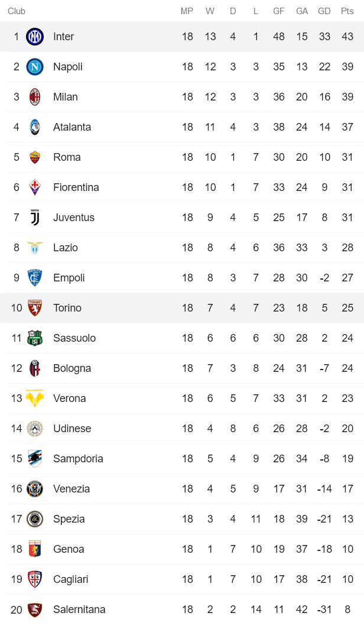
Task: Select the Torino club crest
Action: point(35,308)
